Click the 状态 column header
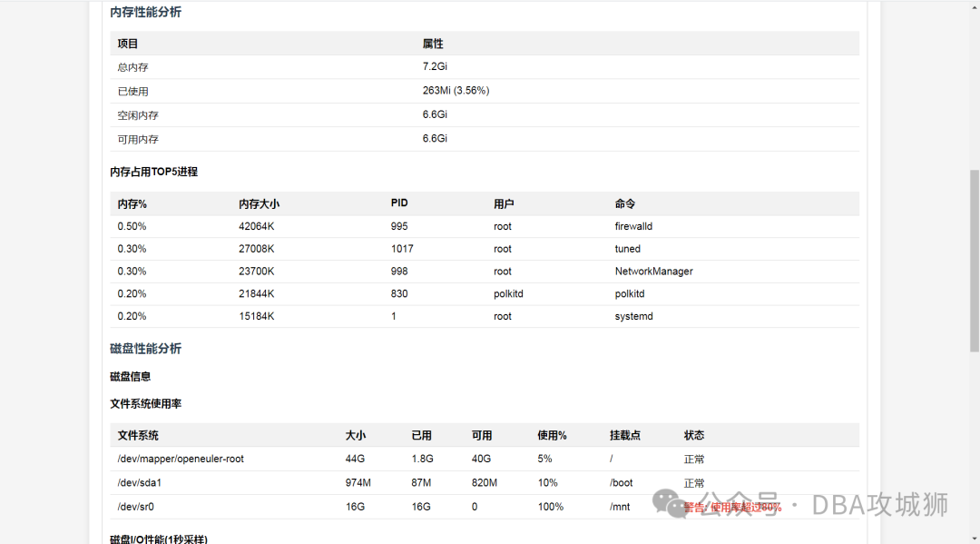 [694, 435]
